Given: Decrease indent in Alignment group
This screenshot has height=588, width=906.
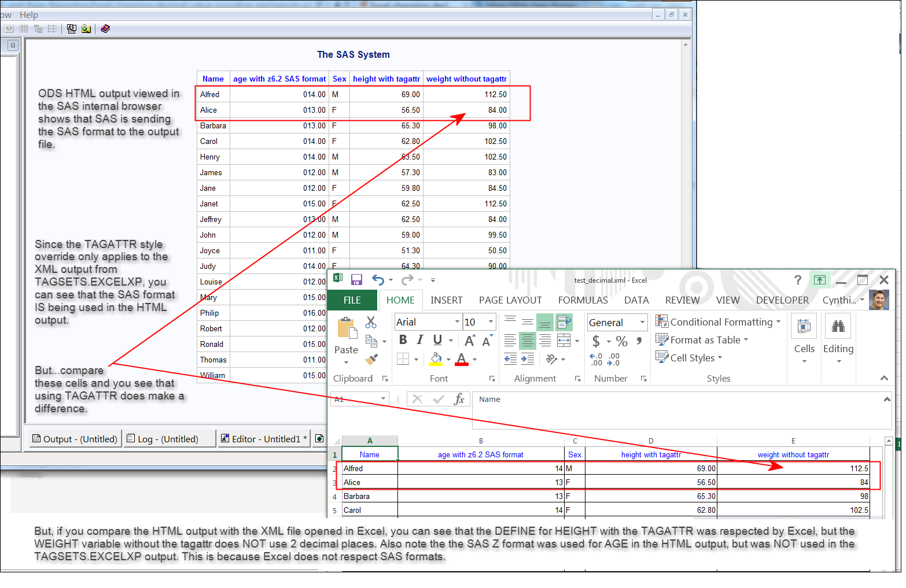Looking at the screenshot, I should pyautogui.click(x=510, y=359).
